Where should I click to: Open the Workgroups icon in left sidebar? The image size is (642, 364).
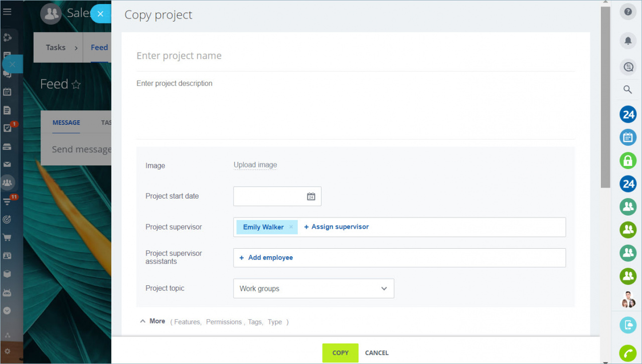[x=7, y=183]
